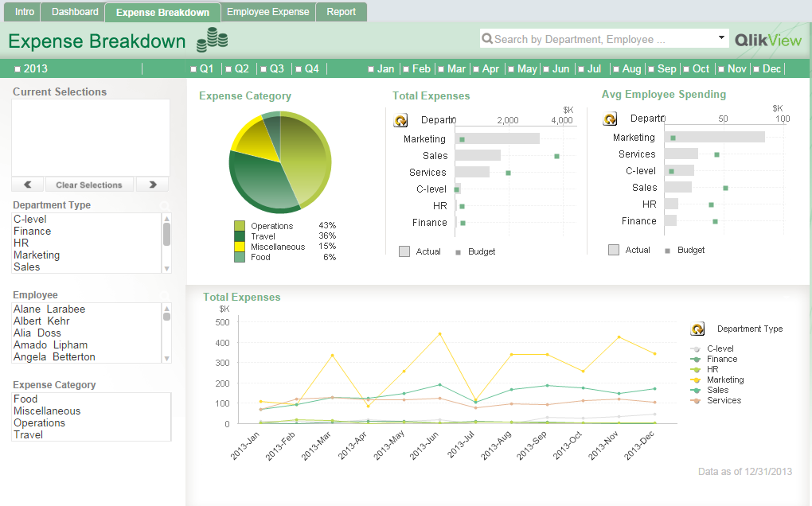Enable the Actual checkbox under Total Expenses
The width and height of the screenshot is (812, 506).
click(404, 250)
